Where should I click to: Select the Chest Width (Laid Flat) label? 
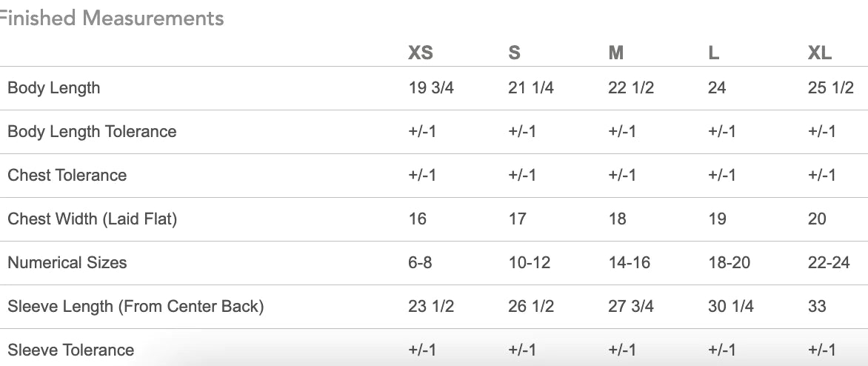[92, 219]
